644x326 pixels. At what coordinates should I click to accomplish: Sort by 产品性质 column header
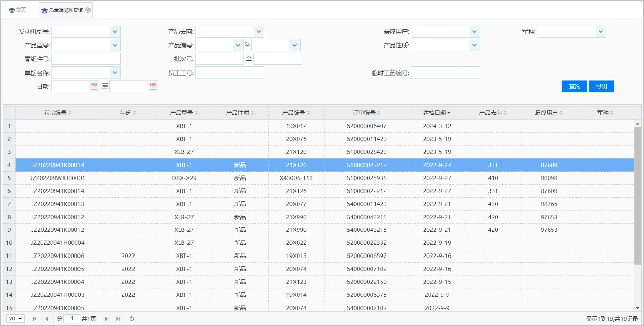coord(240,113)
